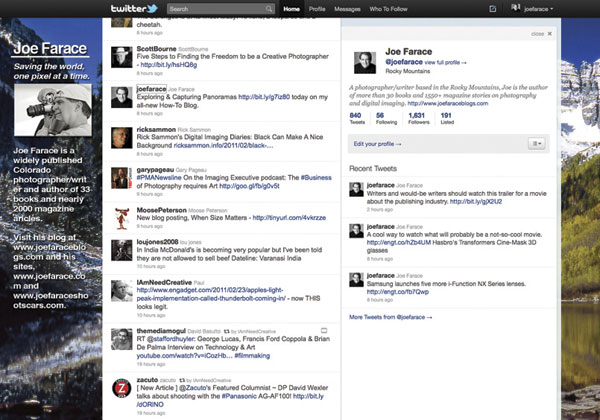Click Edit your profile link
This screenshot has height=420, width=600.
pyautogui.click(x=377, y=144)
